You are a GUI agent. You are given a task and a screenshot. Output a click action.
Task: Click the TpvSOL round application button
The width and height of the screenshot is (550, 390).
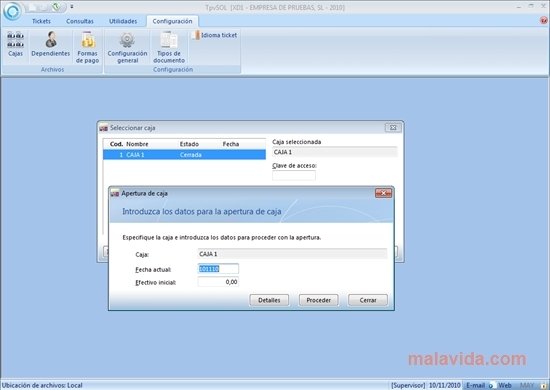(12, 11)
